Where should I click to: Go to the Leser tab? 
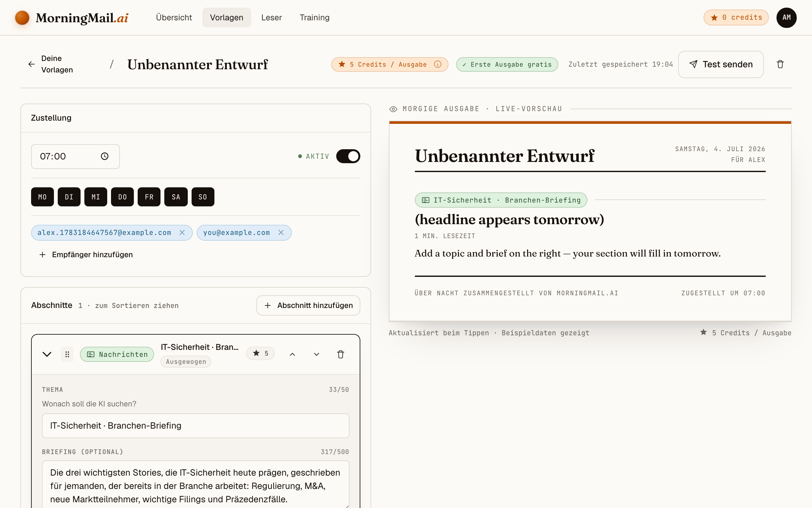272,17
